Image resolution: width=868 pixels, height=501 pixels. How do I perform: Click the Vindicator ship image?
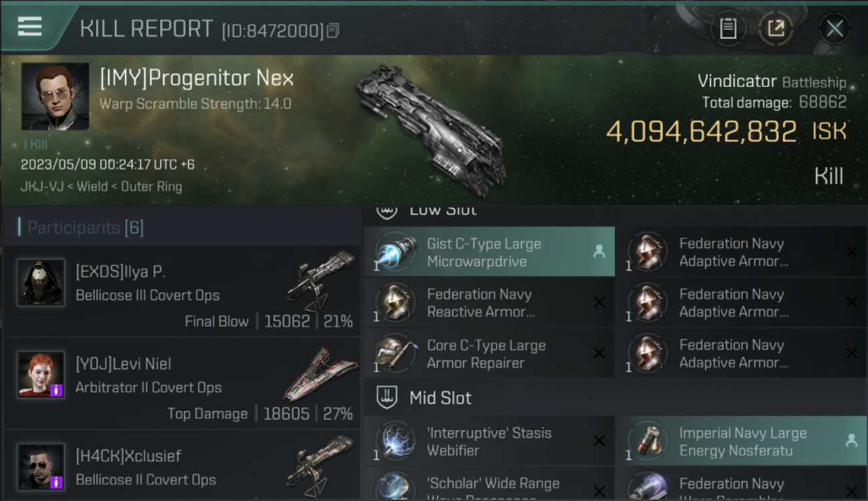pyautogui.click(x=431, y=130)
